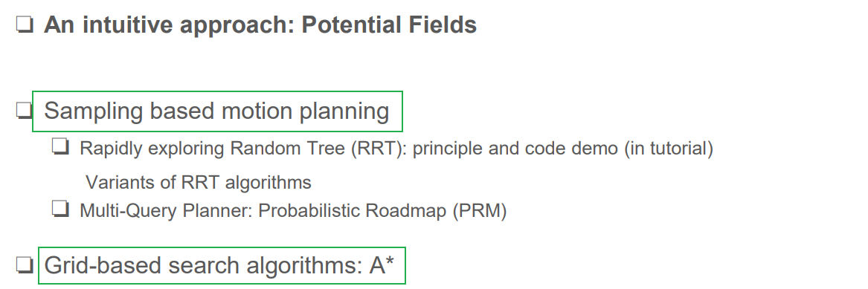
Task: Check the box beside An intuitive approach
Action: click(x=25, y=26)
